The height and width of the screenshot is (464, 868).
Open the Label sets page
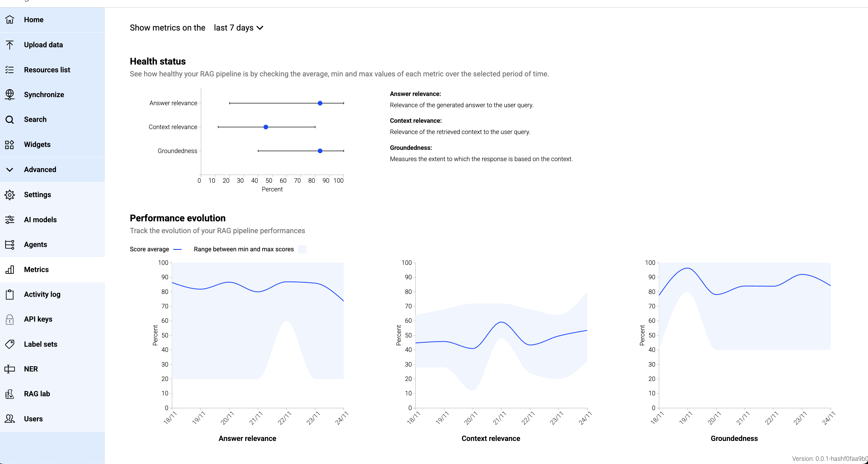(40, 344)
